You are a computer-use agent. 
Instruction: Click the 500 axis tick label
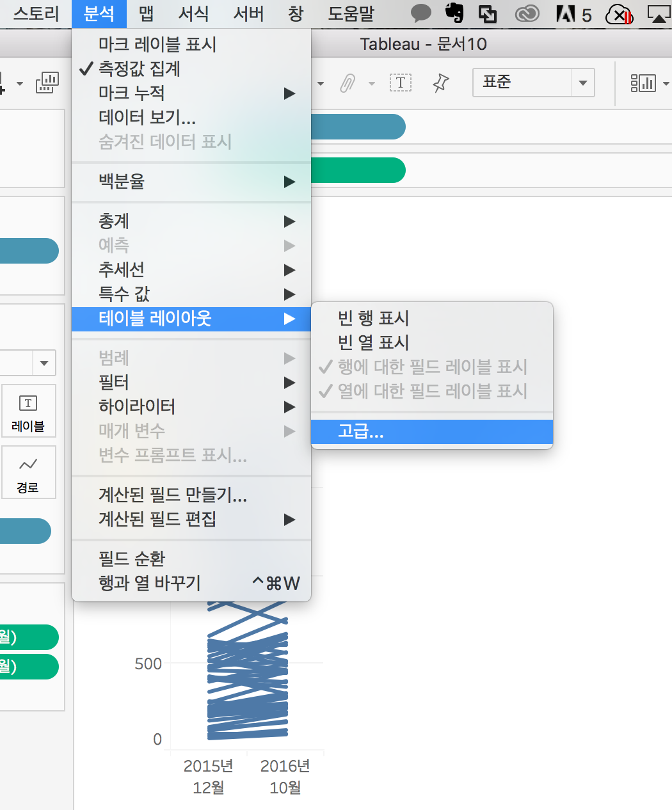[148, 663]
